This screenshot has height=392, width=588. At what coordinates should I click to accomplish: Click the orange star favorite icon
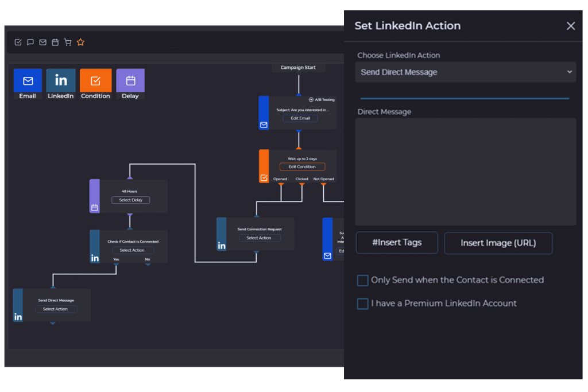point(80,42)
